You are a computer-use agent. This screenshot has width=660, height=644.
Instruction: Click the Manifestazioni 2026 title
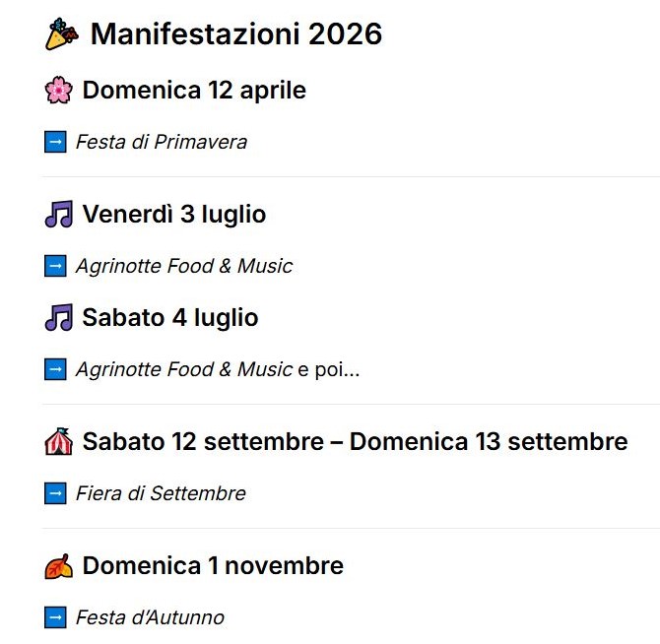coord(236,34)
